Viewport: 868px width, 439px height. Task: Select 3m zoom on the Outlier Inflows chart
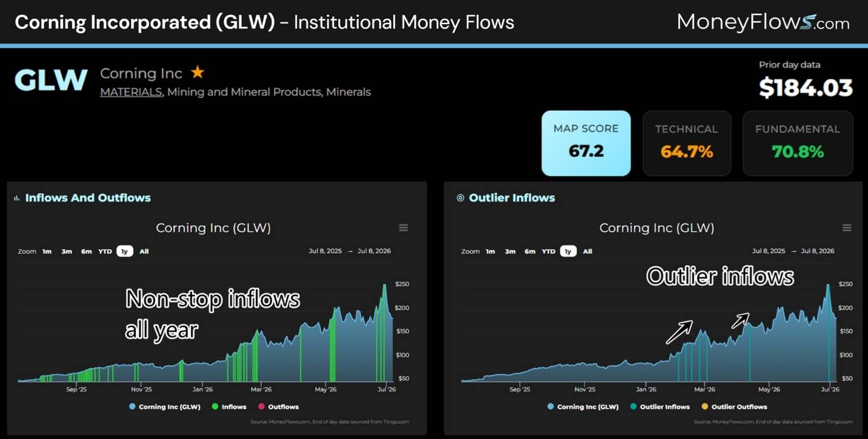(x=510, y=251)
